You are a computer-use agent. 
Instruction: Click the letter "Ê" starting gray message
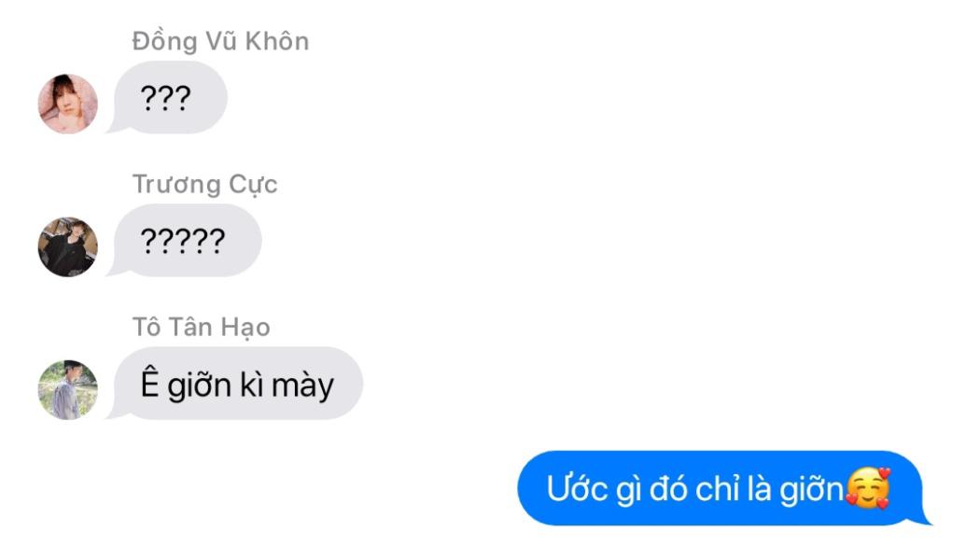150,382
